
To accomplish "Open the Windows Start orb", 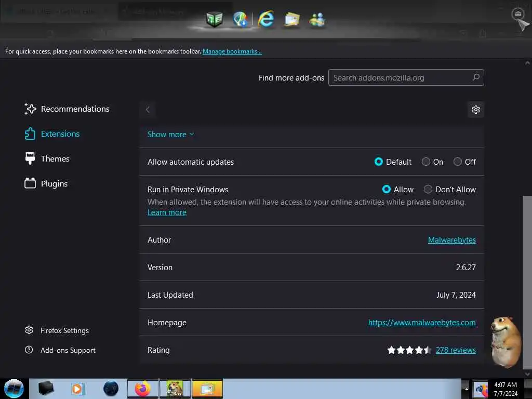I will pos(14,389).
